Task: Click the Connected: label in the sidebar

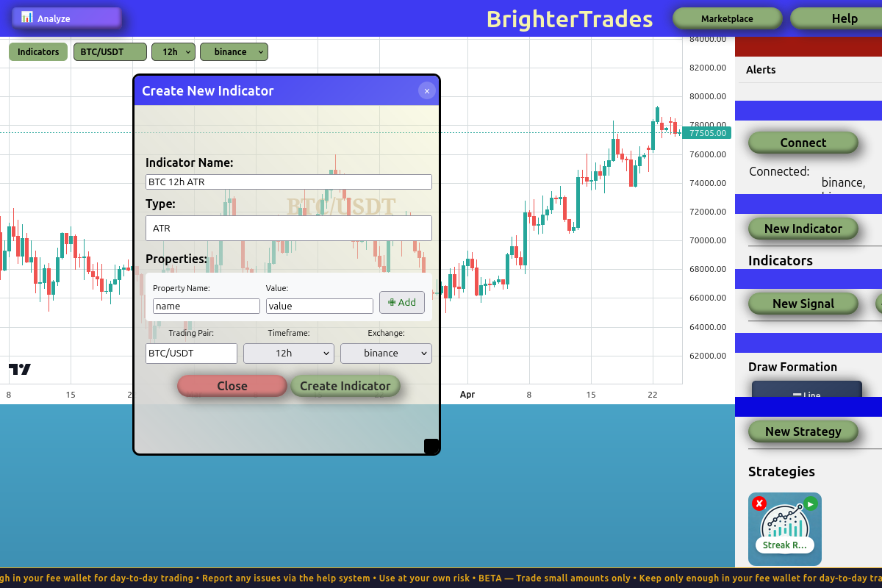Action: tap(779, 171)
